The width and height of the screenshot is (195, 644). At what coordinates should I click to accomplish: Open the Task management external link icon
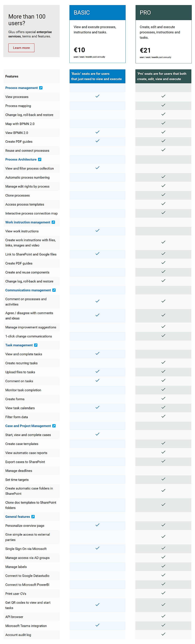point(36,345)
